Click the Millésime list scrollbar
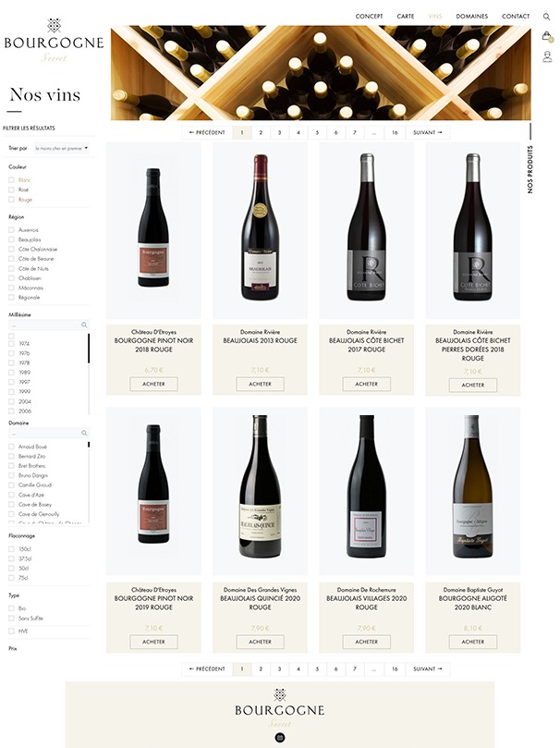The width and height of the screenshot is (560, 748). (x=89, y=349)
